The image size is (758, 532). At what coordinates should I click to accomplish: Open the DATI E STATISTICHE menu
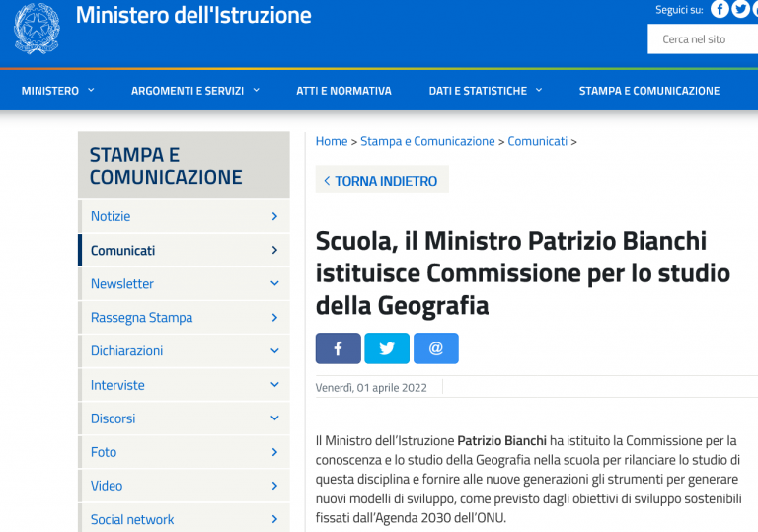pyautogui.click(x=478, y=91)
